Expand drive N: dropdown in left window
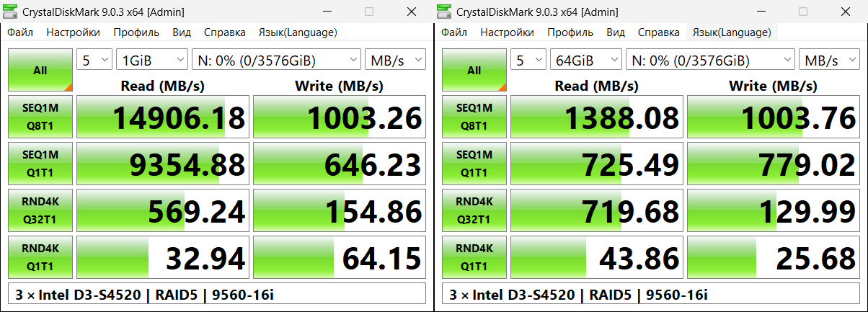This screenshot has height=312, width=868. [276, 60]
